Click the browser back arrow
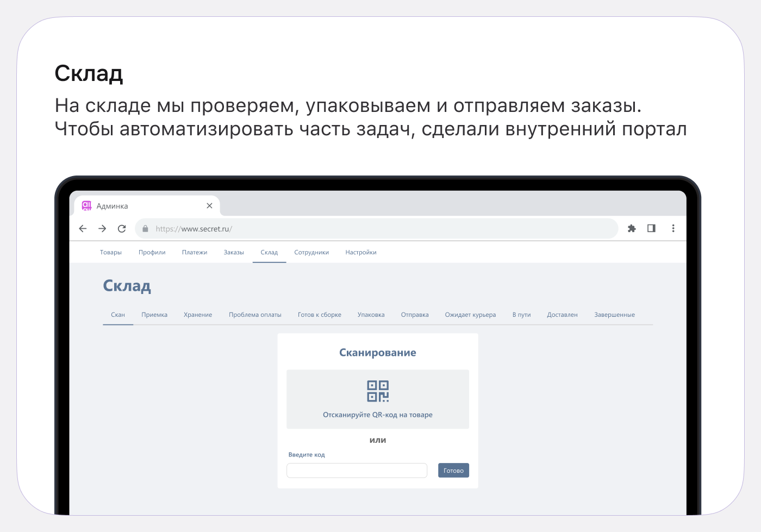 pyautogui.click(x=83, y=229)
